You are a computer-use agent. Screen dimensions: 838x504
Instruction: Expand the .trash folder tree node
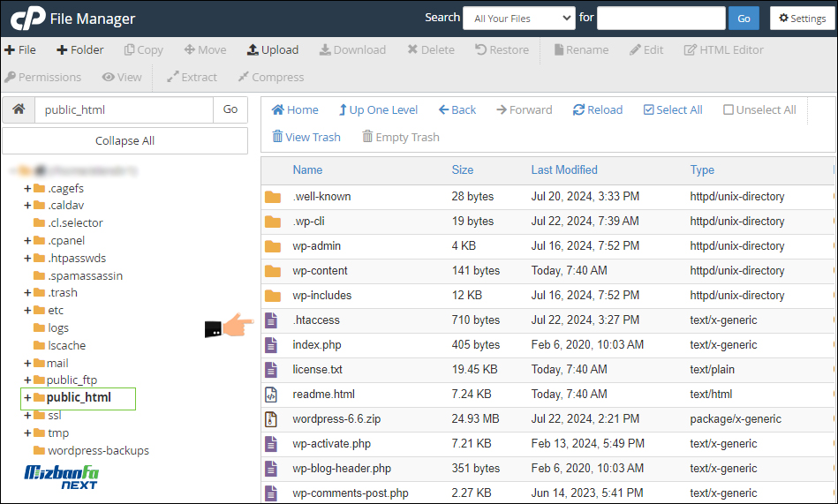(27, 293)
